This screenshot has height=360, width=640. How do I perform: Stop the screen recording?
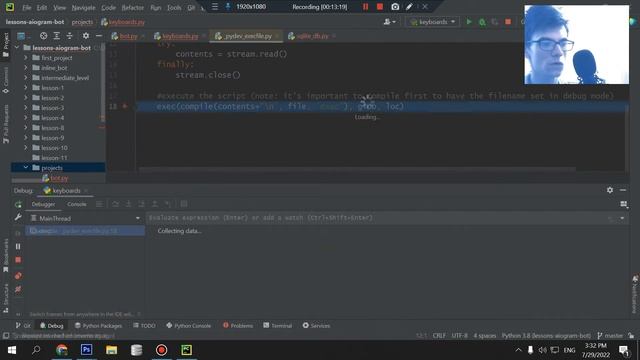click(380, 7)
